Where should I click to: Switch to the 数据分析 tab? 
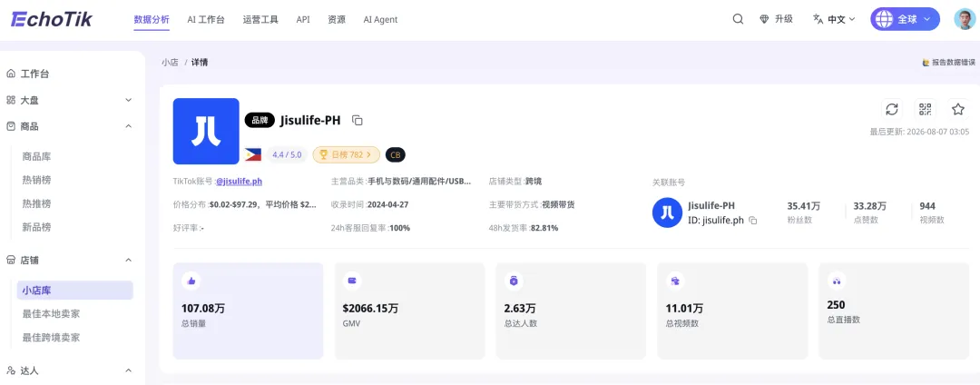tap(152, 19)
